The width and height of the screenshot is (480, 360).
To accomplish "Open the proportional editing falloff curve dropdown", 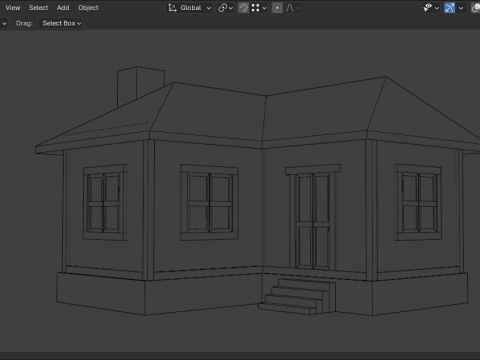I will (x=293, y=8).
